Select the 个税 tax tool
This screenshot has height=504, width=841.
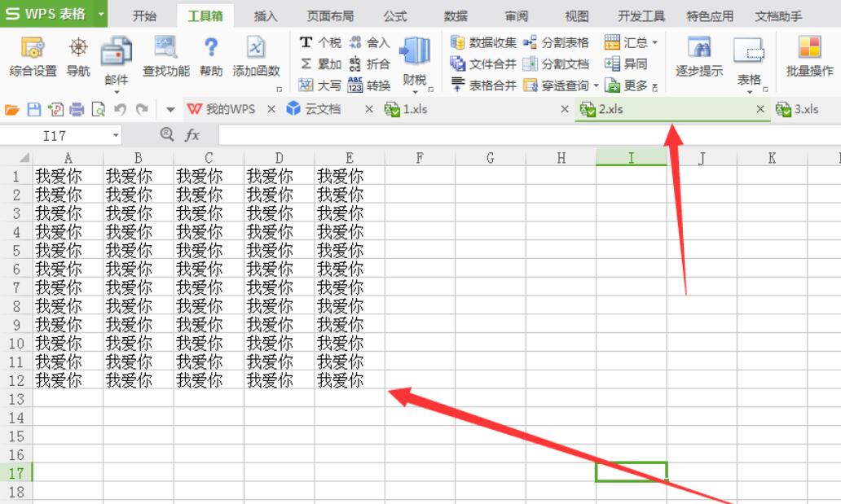coord(320,42)
